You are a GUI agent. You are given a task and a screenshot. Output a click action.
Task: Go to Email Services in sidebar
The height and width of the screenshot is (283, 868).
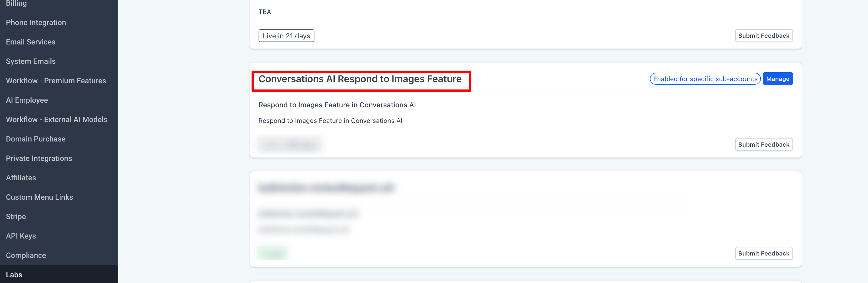click(x=30, y=42)
